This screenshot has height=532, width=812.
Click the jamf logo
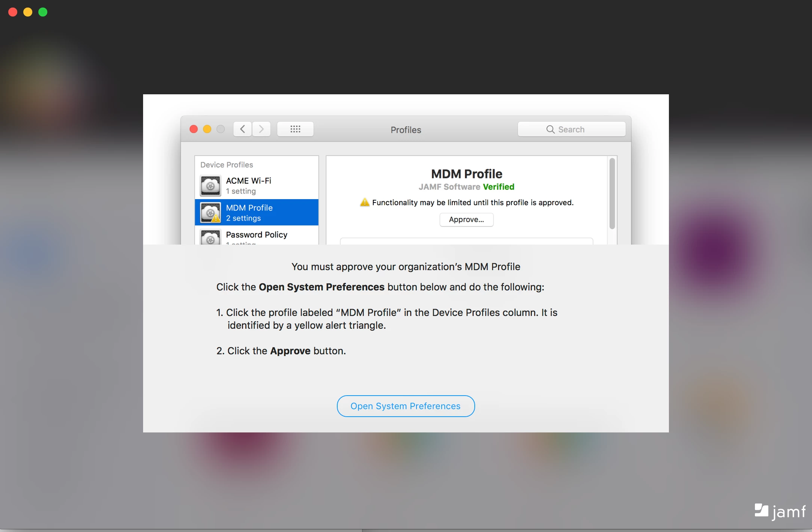780,511
